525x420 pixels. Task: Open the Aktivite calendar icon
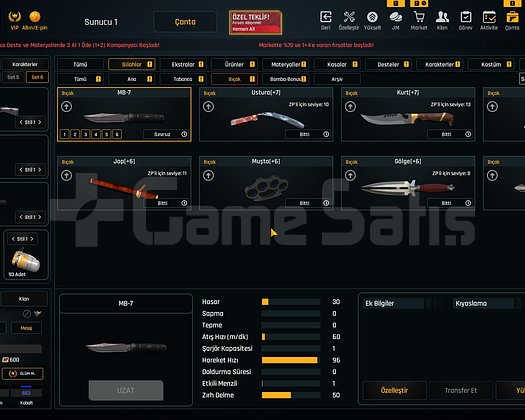[x=489, y=17]
